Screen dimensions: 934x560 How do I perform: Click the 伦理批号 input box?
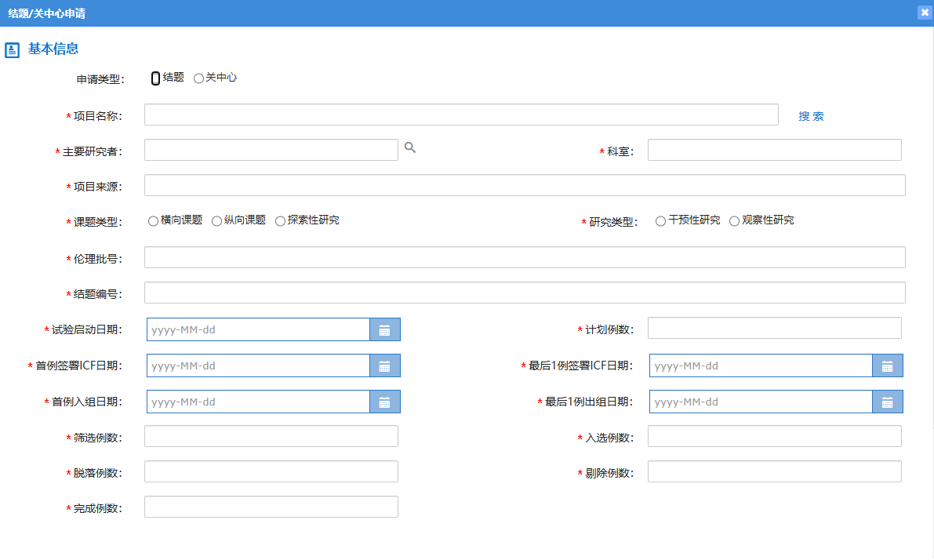[x=525, y=257]
